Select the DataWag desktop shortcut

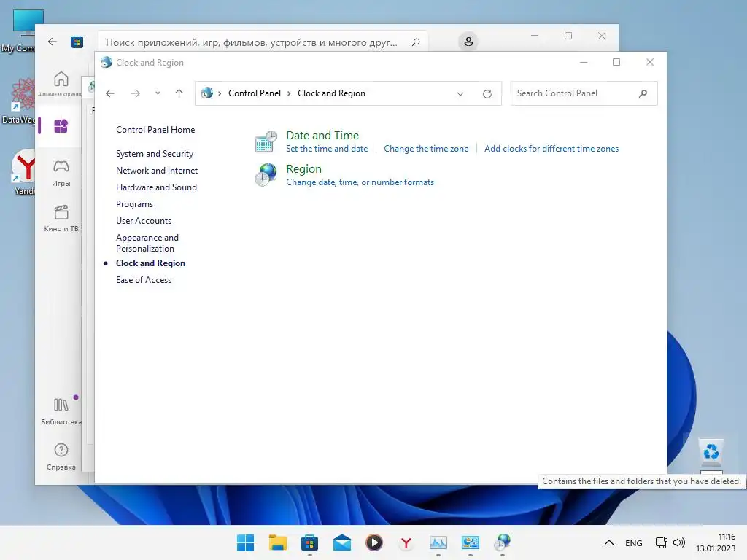19,101
